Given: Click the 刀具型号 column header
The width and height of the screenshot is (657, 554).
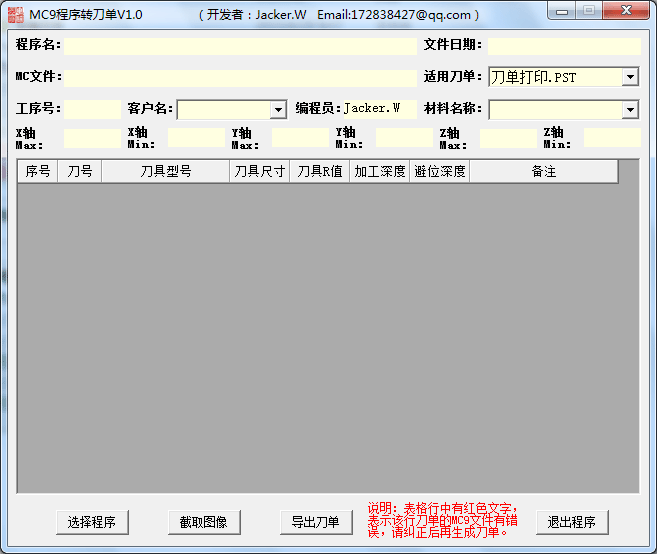Looking at the screenshot, I should (x=166, y=171).
